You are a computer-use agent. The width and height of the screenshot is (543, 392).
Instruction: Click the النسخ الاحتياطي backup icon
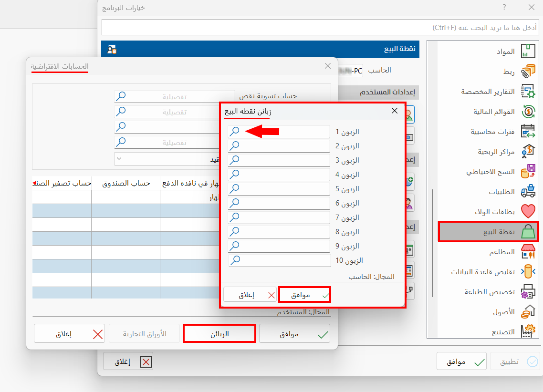pyautogui.click(x=528, y=172)
